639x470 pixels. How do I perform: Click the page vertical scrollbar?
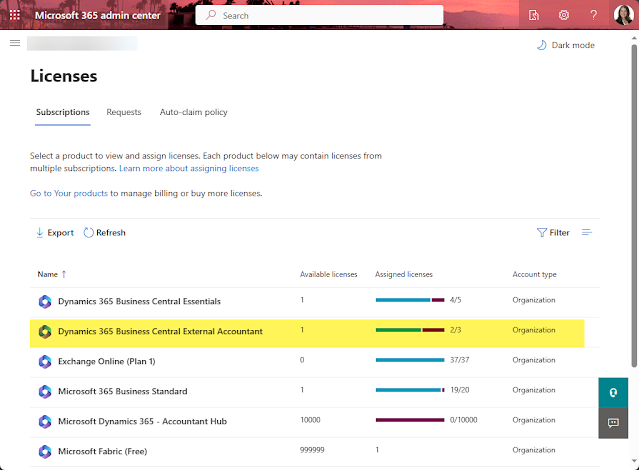pos(634,206)
